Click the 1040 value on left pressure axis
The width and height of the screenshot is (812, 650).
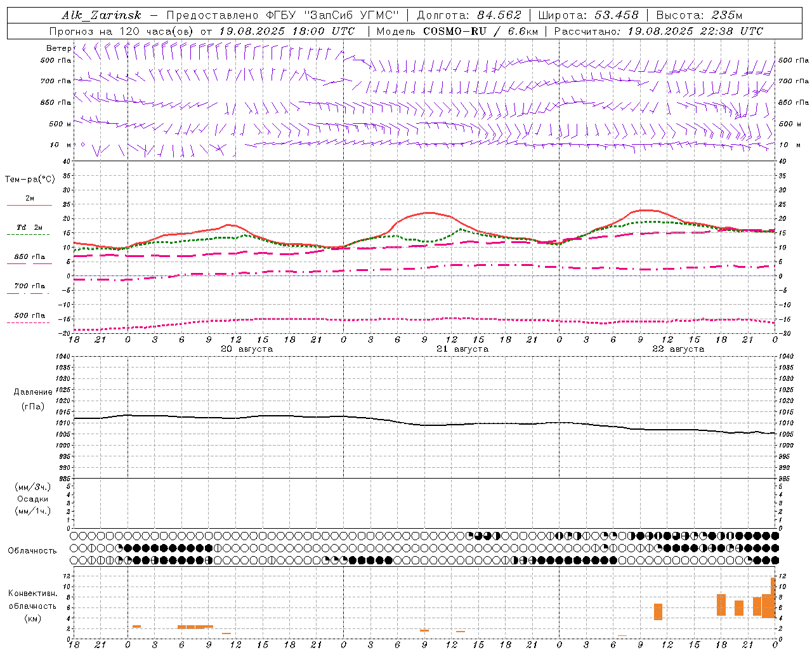(64, 357)
